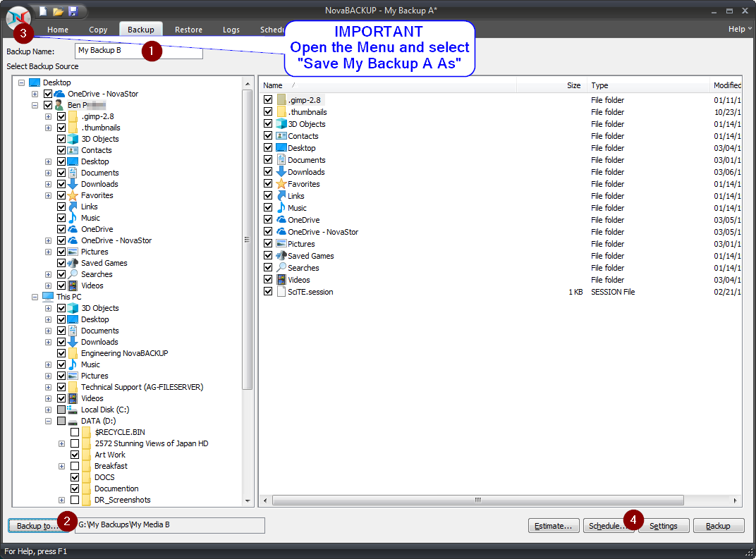Check the $RECYCLE.BIN checkbox
The height and width of the screenshot is (559, 756).
75,432
